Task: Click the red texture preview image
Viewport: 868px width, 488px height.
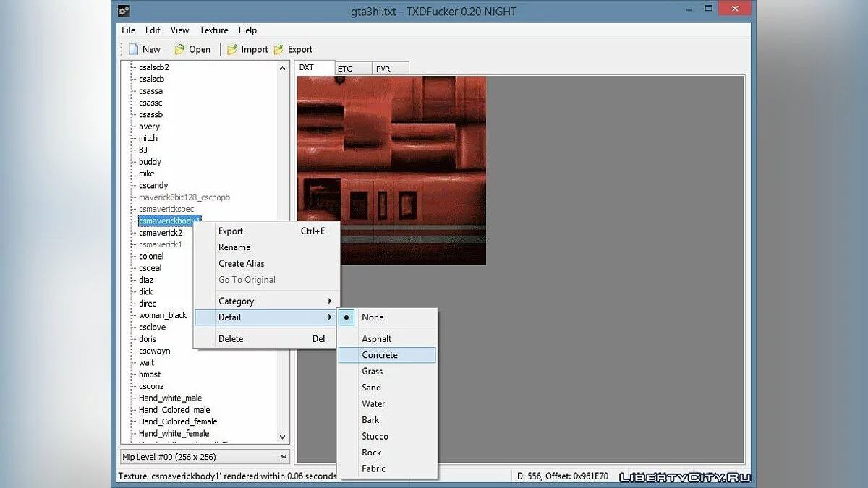Action: 391,171
